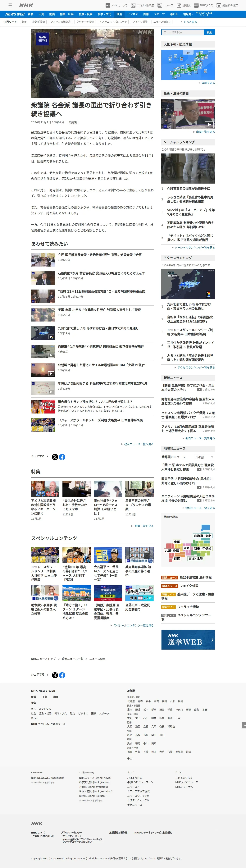
Task: Open スペシャルコンテンツ一覧を見る link
Action: pyautogui.click(x=132, y=625)
